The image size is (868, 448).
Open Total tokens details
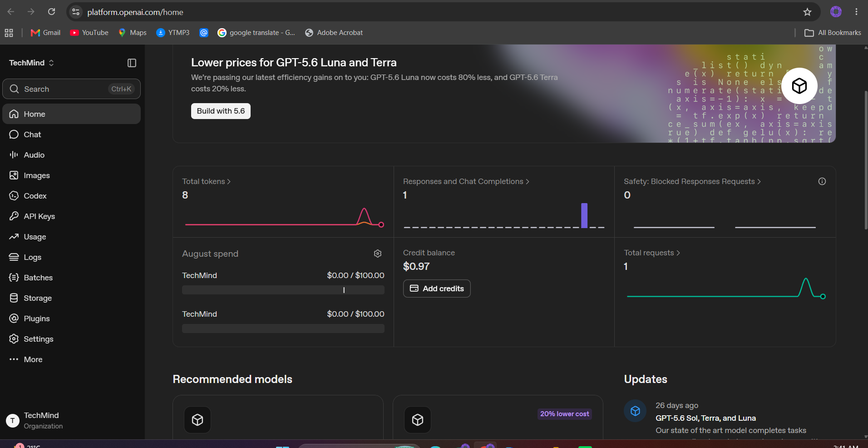tap(206, 181)
